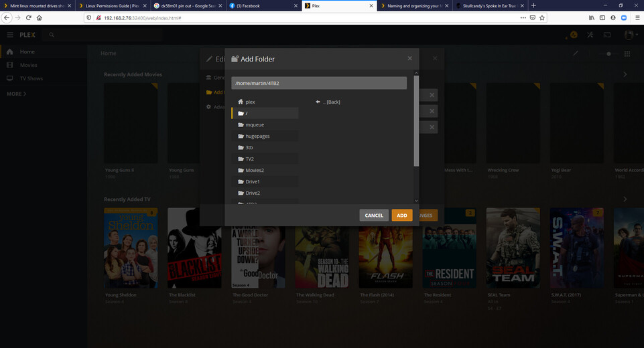Click the dialog scrollbar up arrow
Screen dimensions: 644x348
click(x=416, y=73)
